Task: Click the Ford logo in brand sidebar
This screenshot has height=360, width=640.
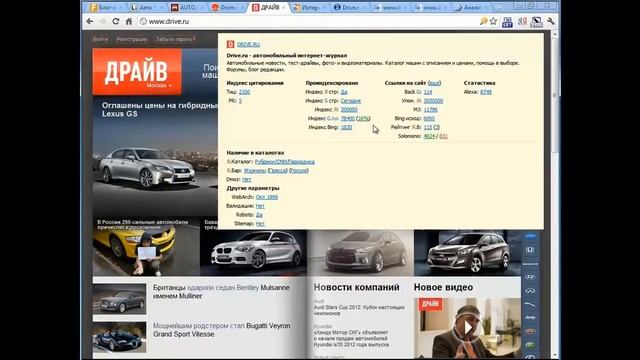Action: [x=530, y=236]
